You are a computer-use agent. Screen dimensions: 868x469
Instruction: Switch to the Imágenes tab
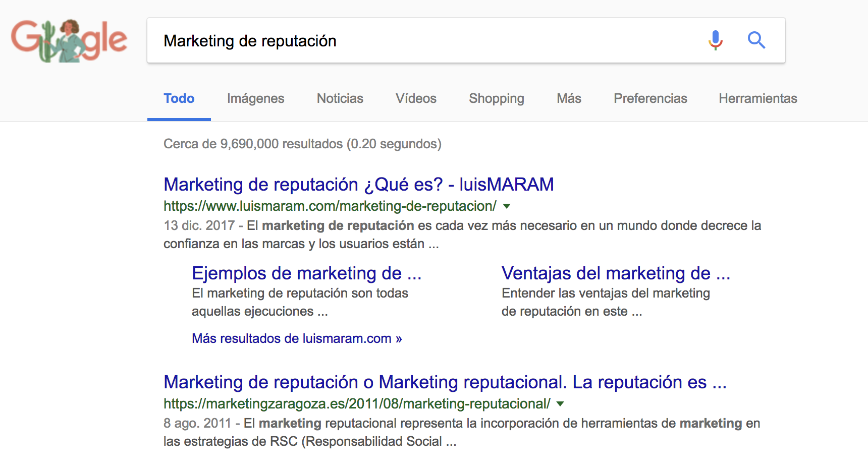click(255, 99)
